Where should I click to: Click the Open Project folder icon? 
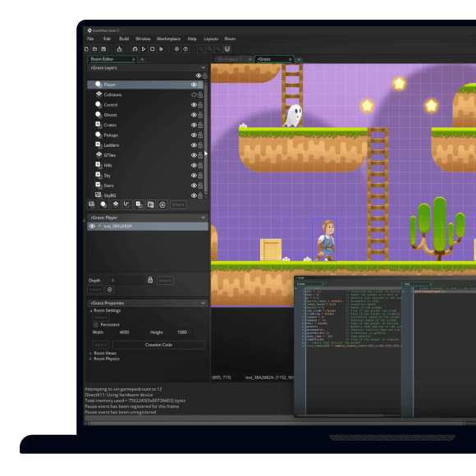click(x=95, y=49)
